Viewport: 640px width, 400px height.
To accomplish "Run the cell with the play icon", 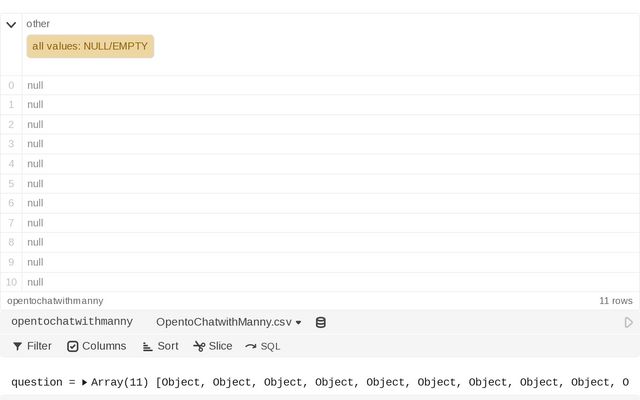I will click(x=628, y=323).
